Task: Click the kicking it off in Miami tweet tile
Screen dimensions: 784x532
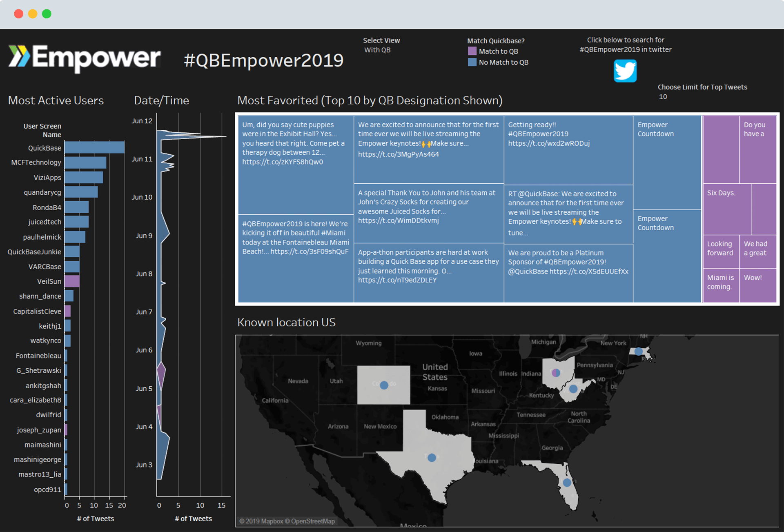Action: (296, 258)
